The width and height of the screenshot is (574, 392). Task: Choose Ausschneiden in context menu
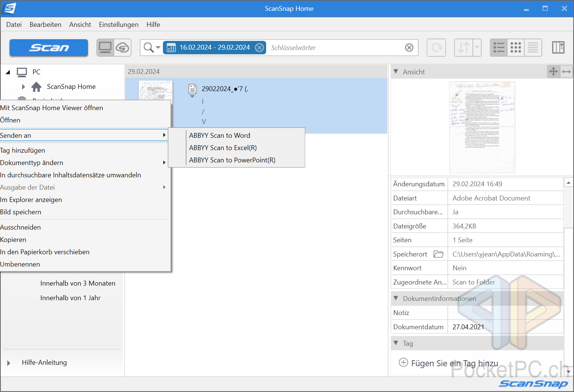pyautogui.click(x=84, y=227)
